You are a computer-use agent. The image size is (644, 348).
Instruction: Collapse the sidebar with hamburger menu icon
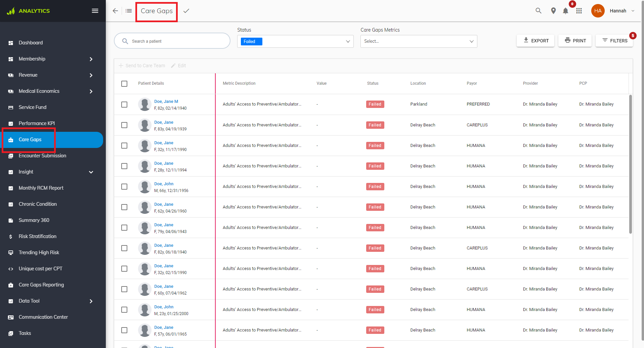[95, 11]
